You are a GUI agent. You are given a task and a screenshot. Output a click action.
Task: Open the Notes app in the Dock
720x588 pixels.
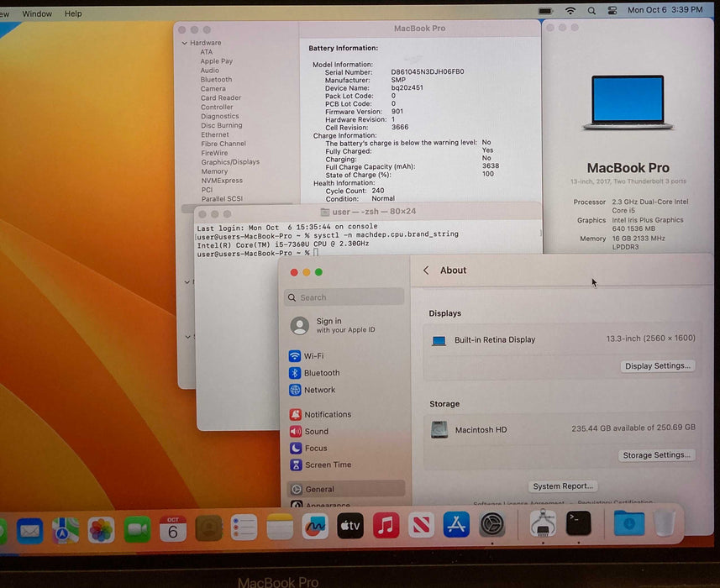[x=279, y=527]
